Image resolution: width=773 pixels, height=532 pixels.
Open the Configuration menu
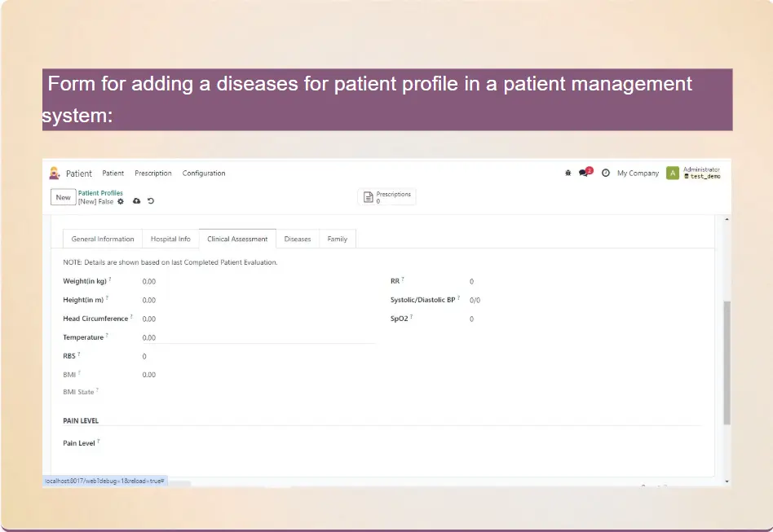coord(204,174)
